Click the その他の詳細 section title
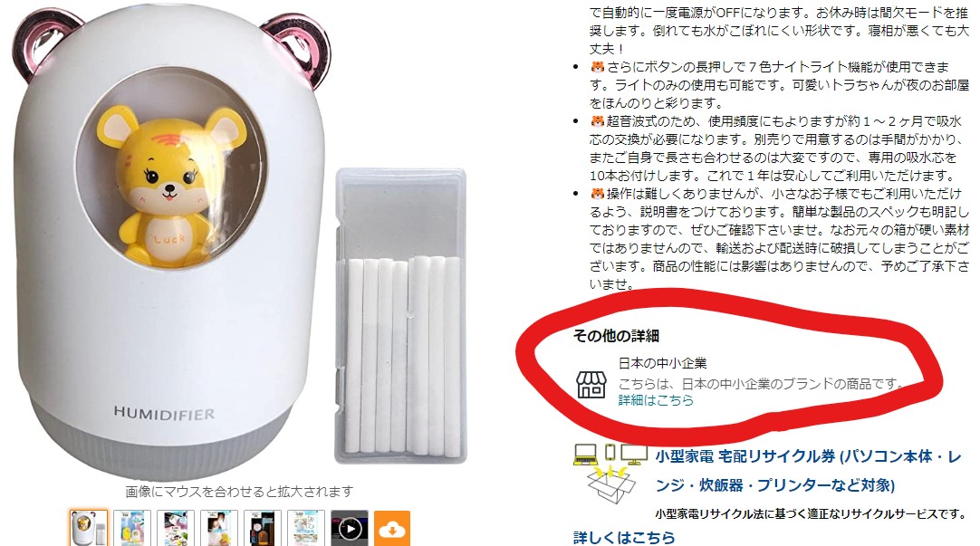This screenshot has height=546, width=980. coord(616,336)
